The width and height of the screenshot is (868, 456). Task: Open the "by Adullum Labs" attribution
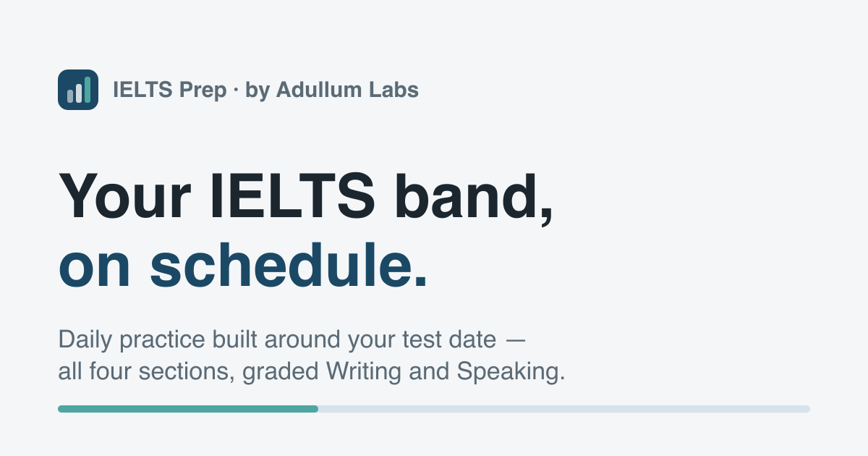pyautogui.click(x=332, y=90)
